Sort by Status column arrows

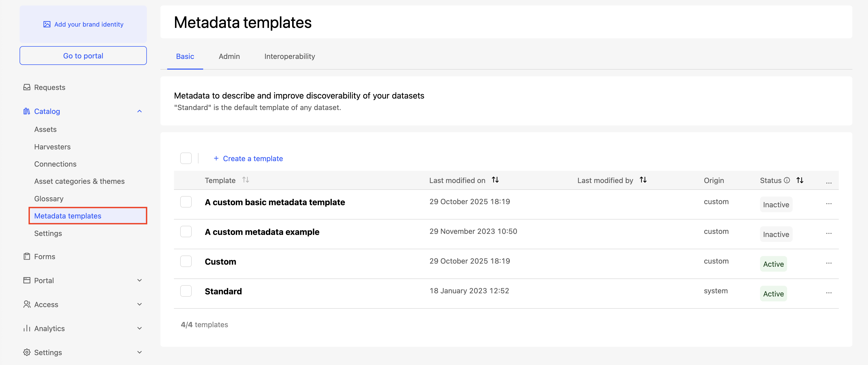(800, 180)
